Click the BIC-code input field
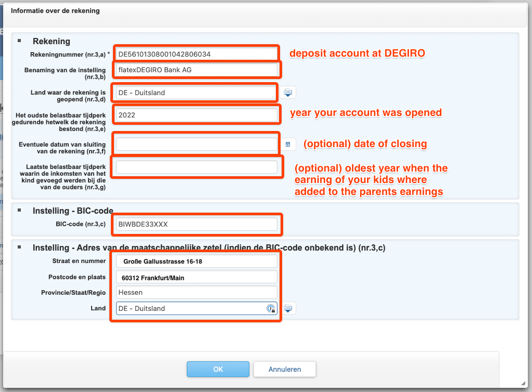 pyautogui.click(x=196, y=224)
